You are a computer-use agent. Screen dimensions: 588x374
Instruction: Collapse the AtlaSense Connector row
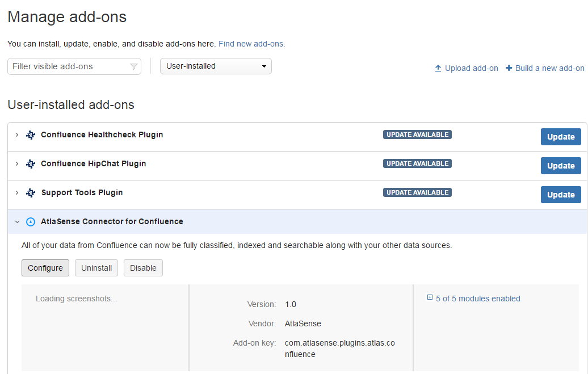tap(17, 222)
